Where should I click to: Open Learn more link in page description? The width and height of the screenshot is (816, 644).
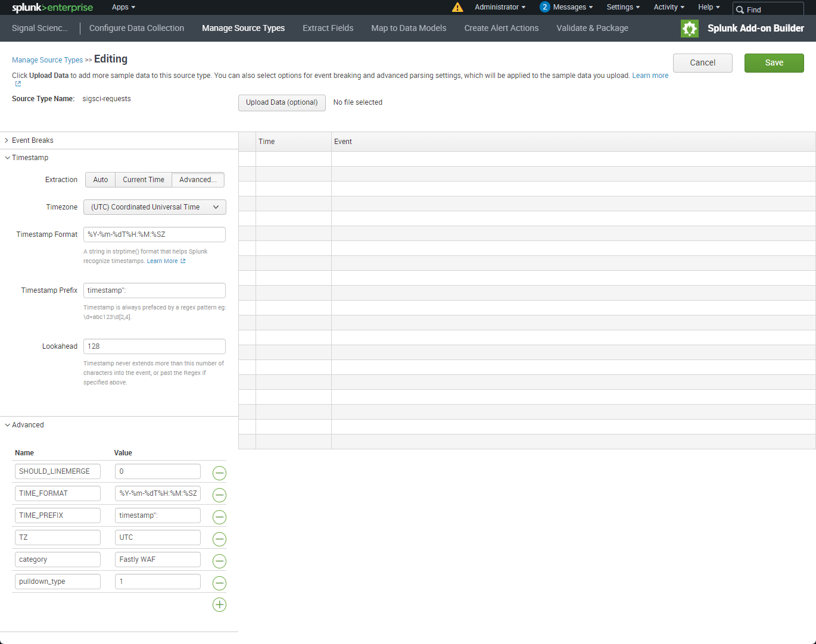click(650, 76)
